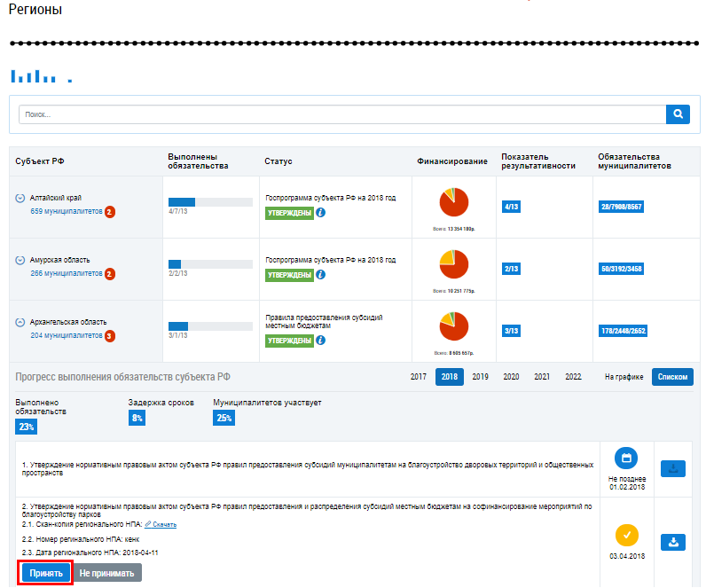Click the magnifier search button
This screenshot has width=706, height=588.
click(x=678, y=114)
